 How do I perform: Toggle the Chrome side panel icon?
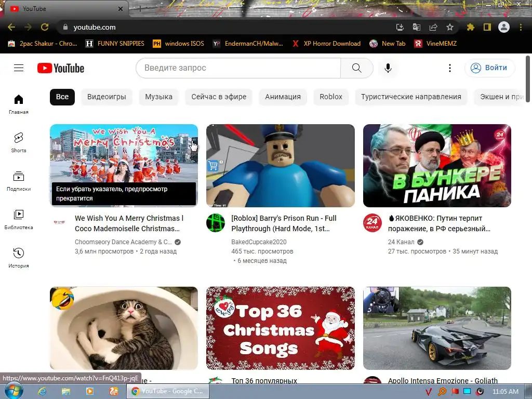487,27
